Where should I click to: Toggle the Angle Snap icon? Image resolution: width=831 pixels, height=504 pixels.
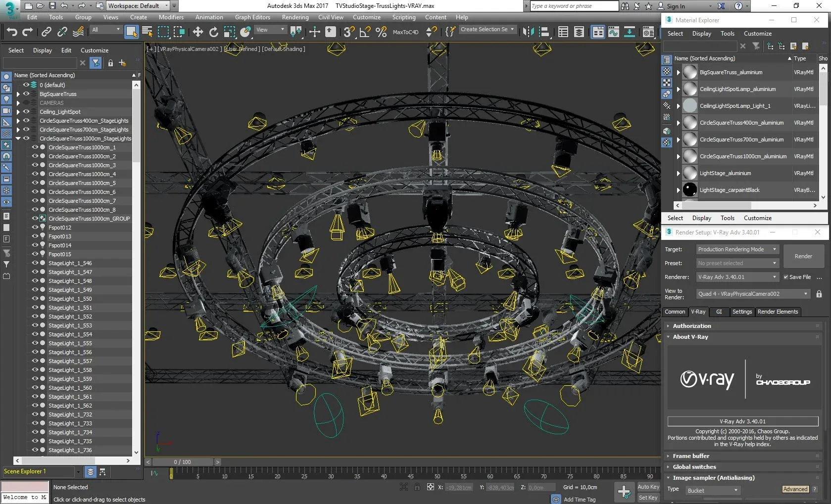pos(365,32)
